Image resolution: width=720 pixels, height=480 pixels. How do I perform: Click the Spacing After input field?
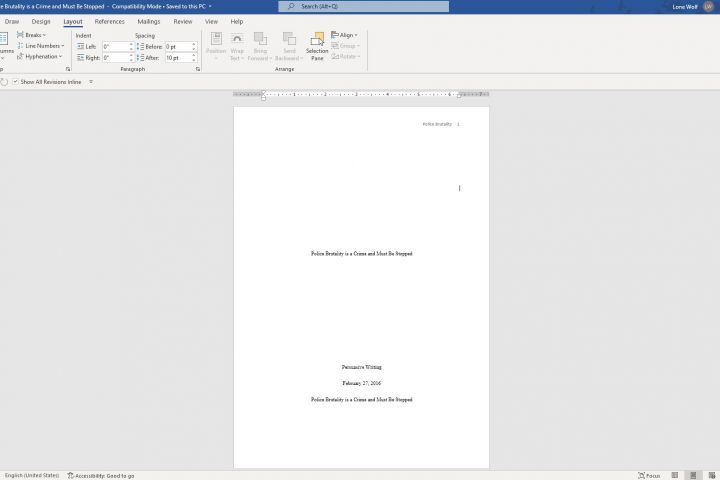(178, 57)
